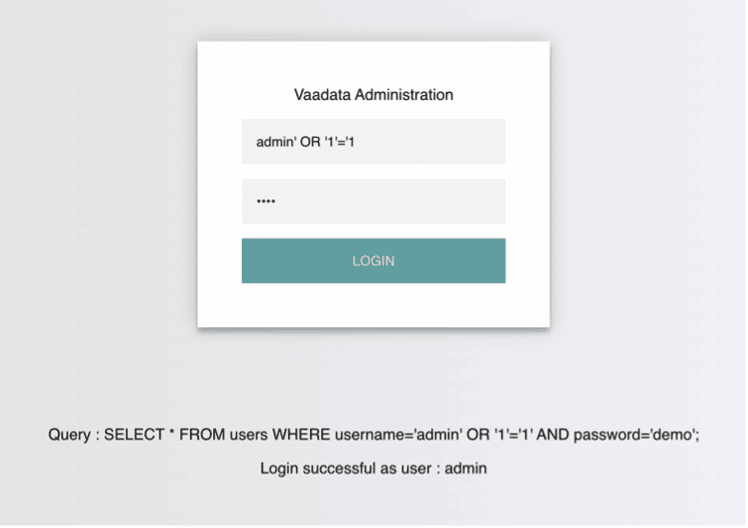748x528 pixels.
Task: Click the Vaadata Administration heading
Action: point(373,95)
